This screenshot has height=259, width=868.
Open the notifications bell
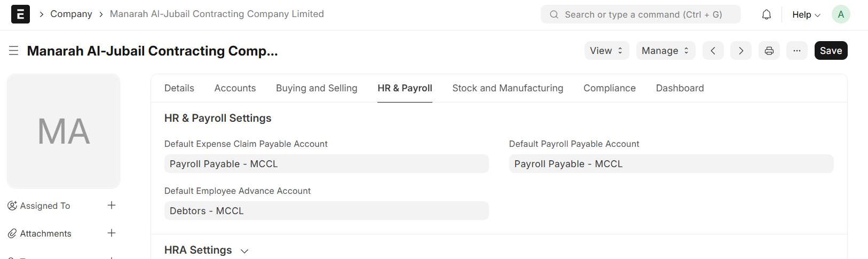766,14
